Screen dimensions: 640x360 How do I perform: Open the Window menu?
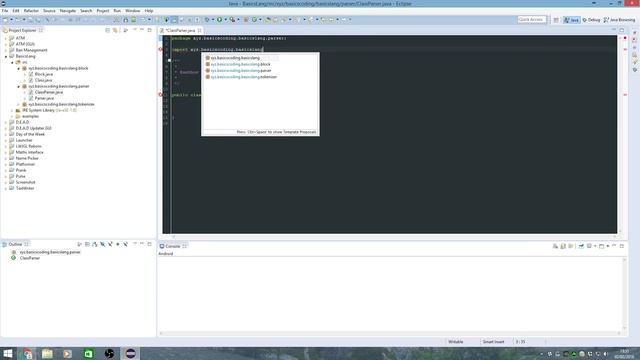click(132, 11)
